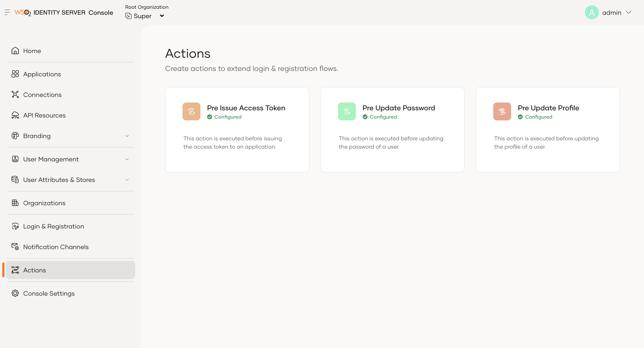Select the Notification Channels envelope icon
Screen dimensions: 644x348
15,247
